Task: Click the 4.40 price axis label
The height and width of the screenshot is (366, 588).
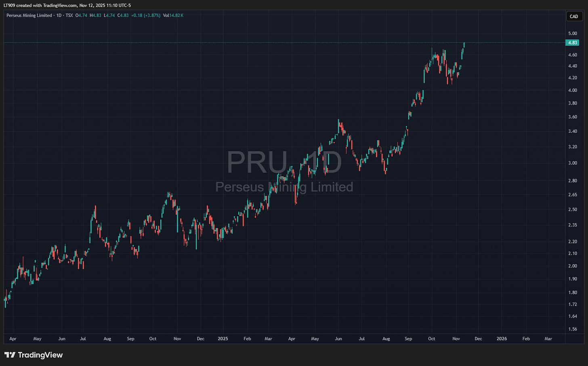Action: (x=573, y=66)
